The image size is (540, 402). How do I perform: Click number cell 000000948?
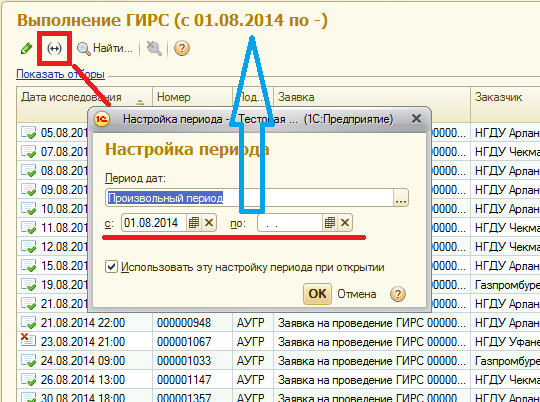pos(192,323)
